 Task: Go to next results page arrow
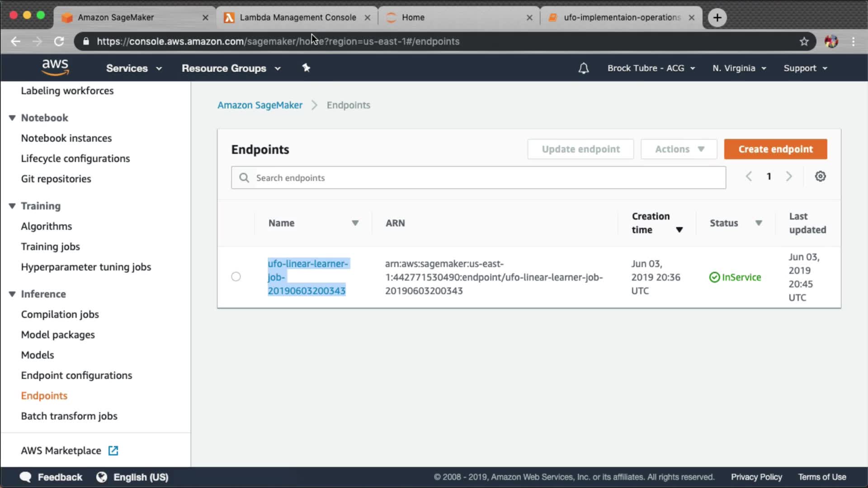(789, 176)
